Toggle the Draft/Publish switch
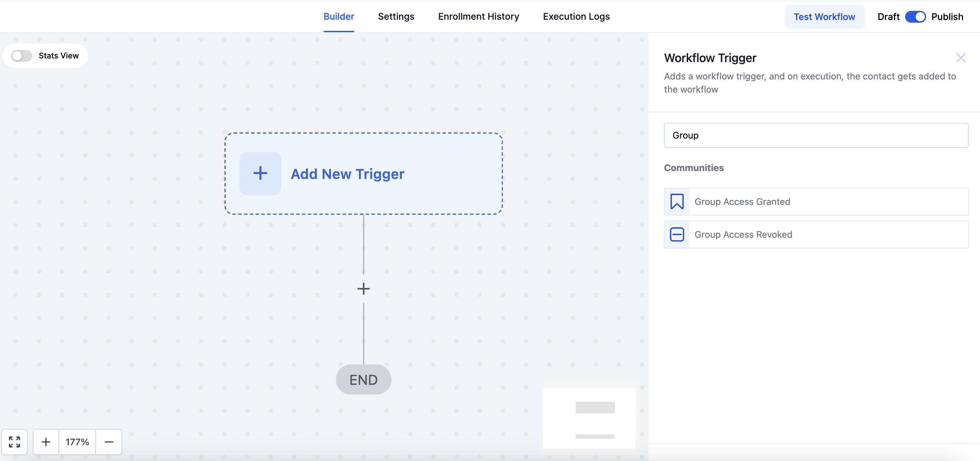The image size is (980, 461). click(915, 17)
